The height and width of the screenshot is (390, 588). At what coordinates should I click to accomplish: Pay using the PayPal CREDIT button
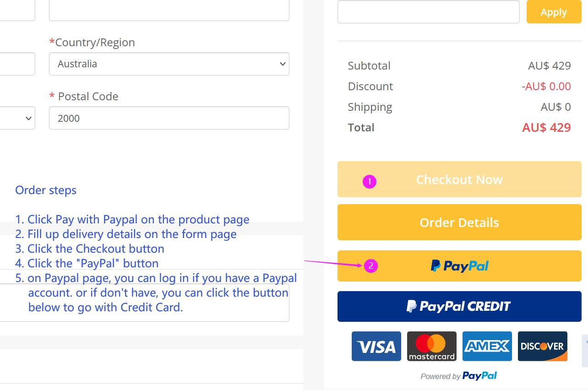click(459, 306)
